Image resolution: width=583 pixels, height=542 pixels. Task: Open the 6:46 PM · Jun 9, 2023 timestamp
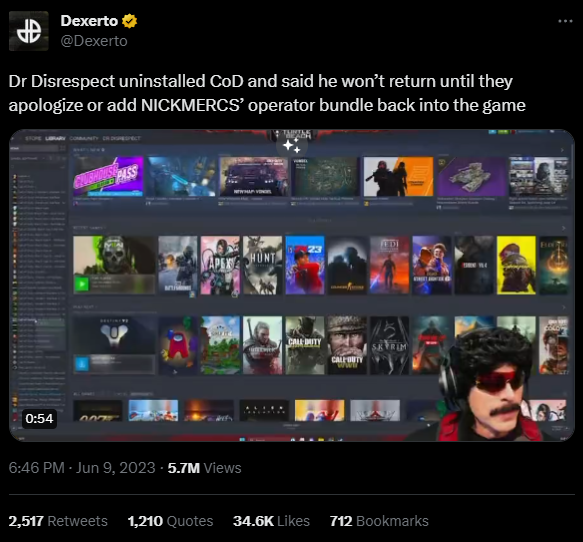82,468
